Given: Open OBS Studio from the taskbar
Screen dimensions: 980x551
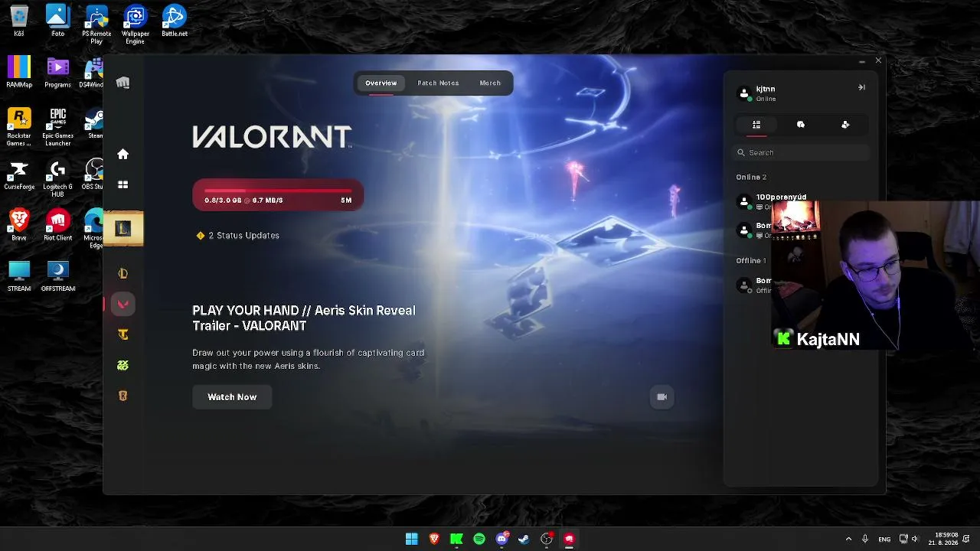Looking at the screenshot, I should (547, 539).
